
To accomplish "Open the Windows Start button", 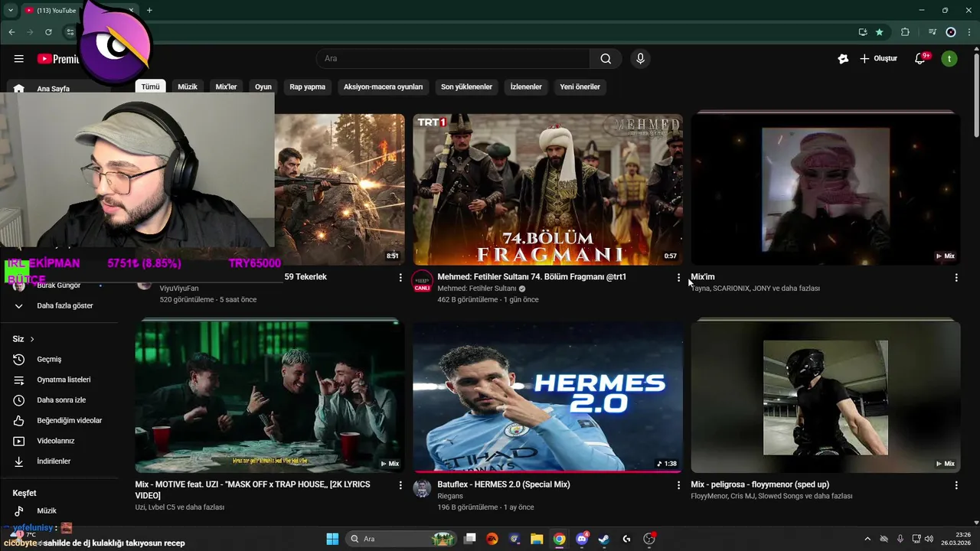I will (332, 539).
